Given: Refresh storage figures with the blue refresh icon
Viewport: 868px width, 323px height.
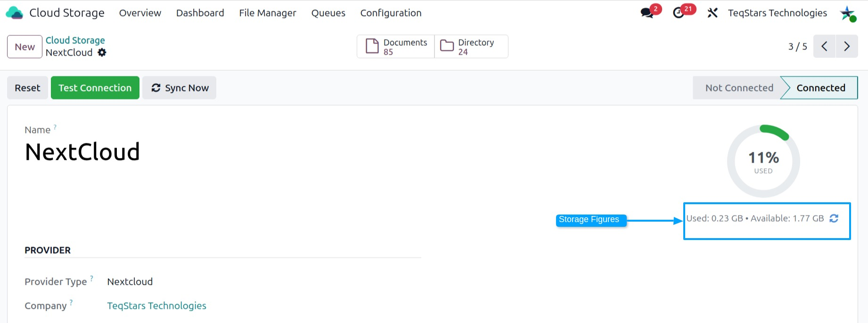Looking at the screenshot, I should [834, 218].
